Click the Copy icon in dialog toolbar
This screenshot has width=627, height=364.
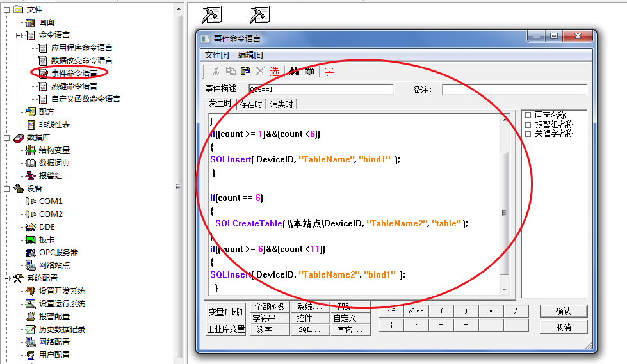tap(231, 71)
